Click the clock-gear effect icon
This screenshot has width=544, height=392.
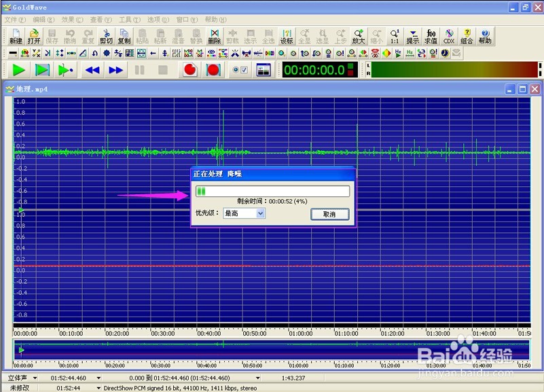(445, 53)
